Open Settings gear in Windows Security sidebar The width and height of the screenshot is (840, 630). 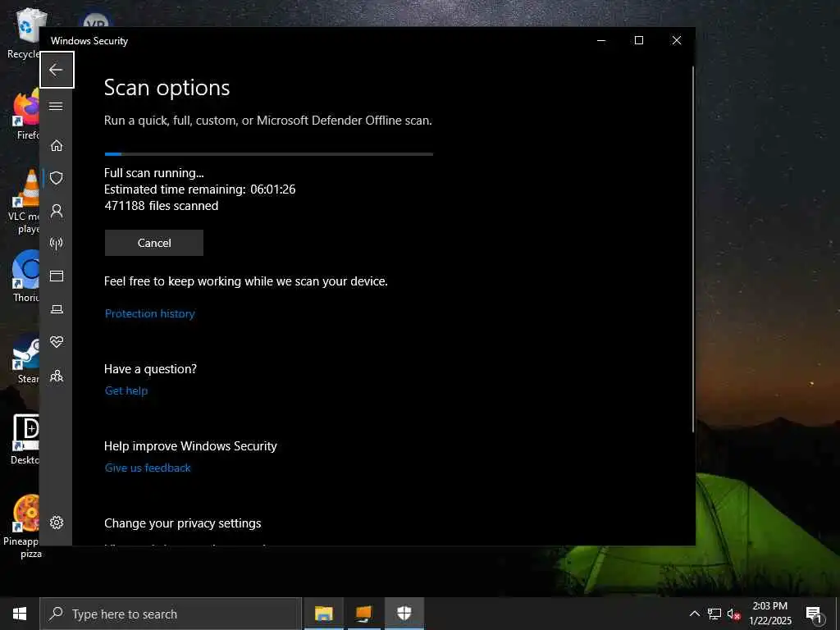tap(57, 523)
